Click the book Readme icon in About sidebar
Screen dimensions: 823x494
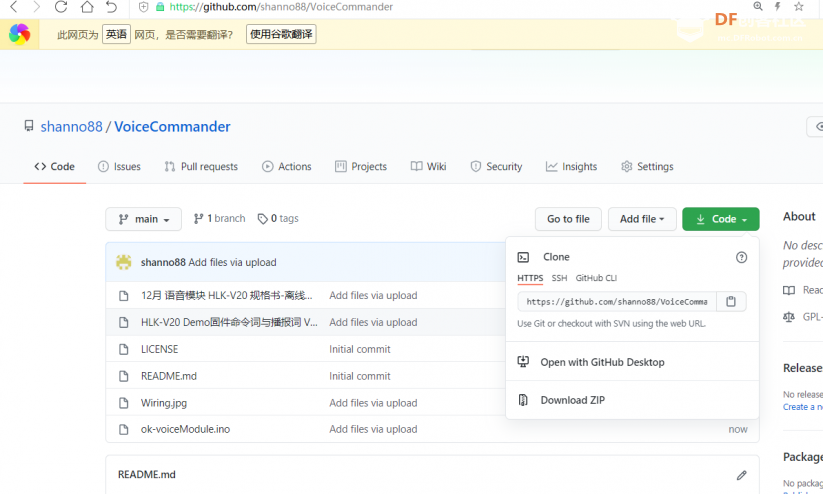789,290
